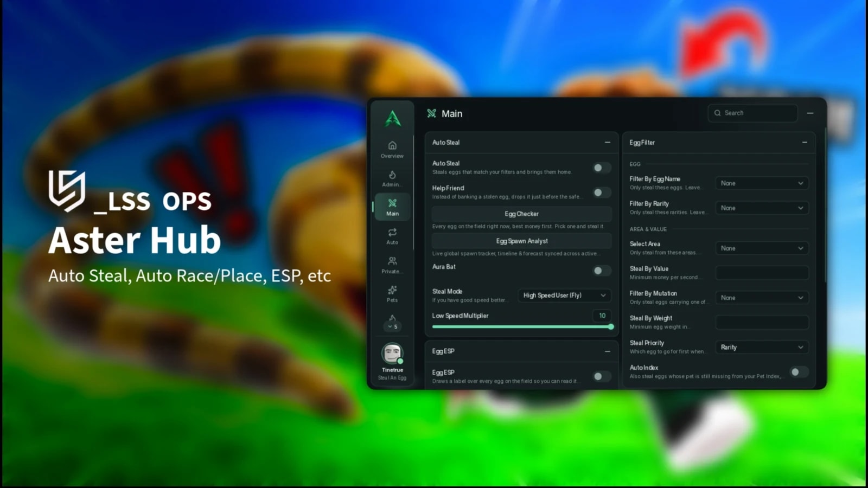
Task: Click the magnifier icon in the Search box
Action: click(x=718, y=113)
